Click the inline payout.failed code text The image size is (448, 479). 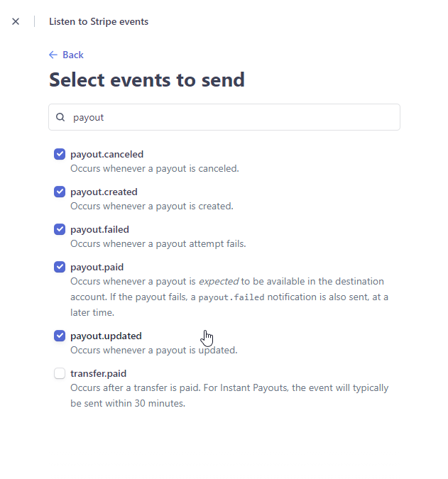(x=231, y=297)
